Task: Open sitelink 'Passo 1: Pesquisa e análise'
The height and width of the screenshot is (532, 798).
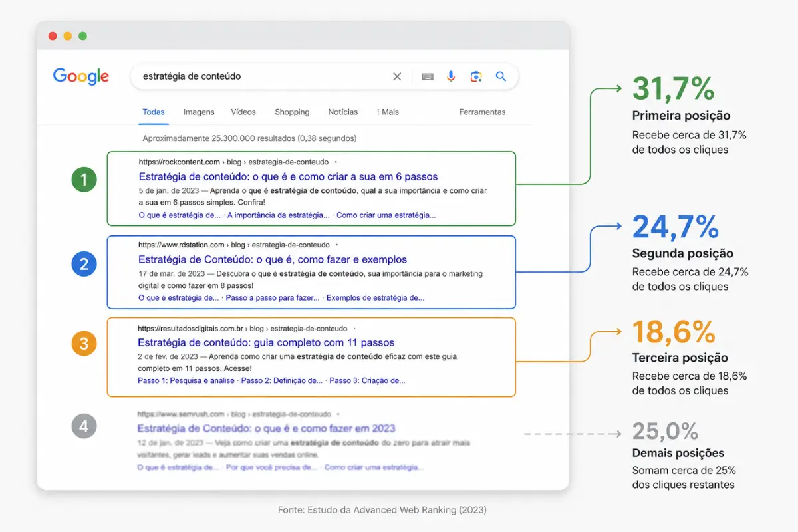Action: pos(186,381)
